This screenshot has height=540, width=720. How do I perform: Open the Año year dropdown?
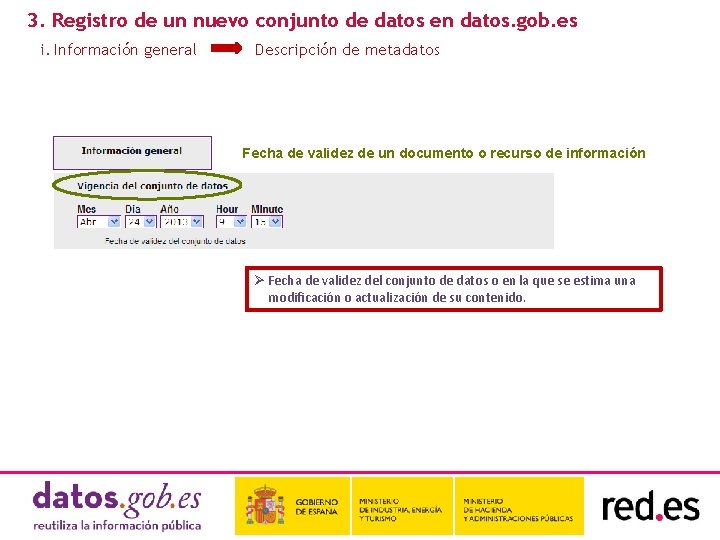pyautogui.click(x=182, y=222)
